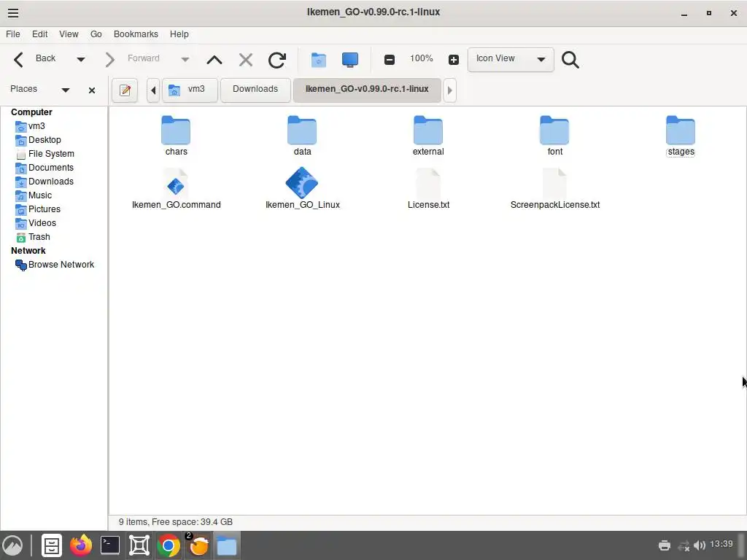Open the Home folder toolbar icon
Image resolution: width=747 pixels, height=560 pixels.
[318, 60]
